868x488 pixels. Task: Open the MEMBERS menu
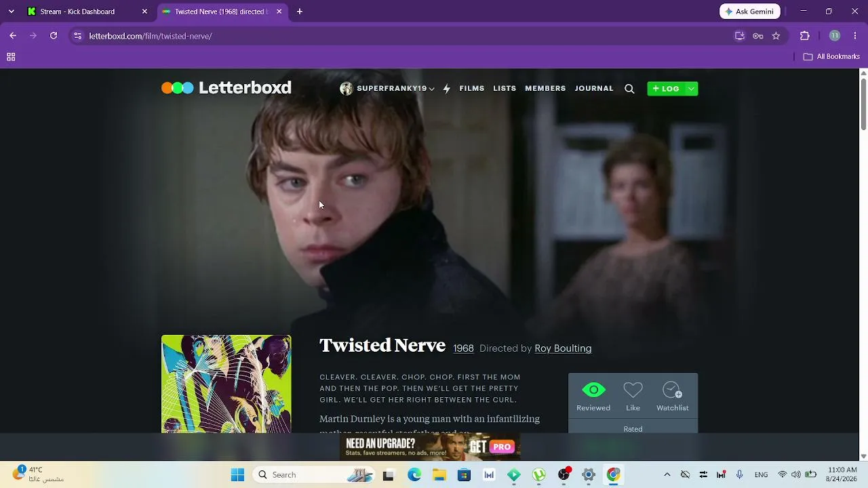coord(545,89)
